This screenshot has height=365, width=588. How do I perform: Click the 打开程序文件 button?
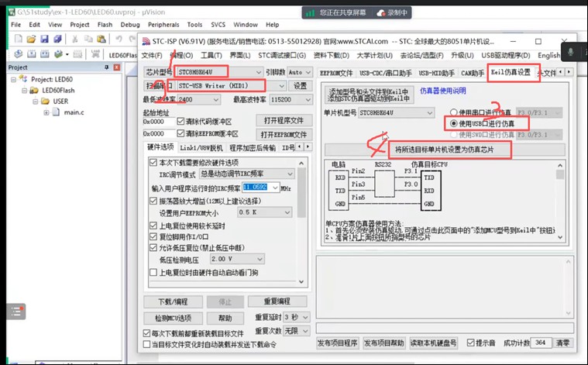coord(284,120)
